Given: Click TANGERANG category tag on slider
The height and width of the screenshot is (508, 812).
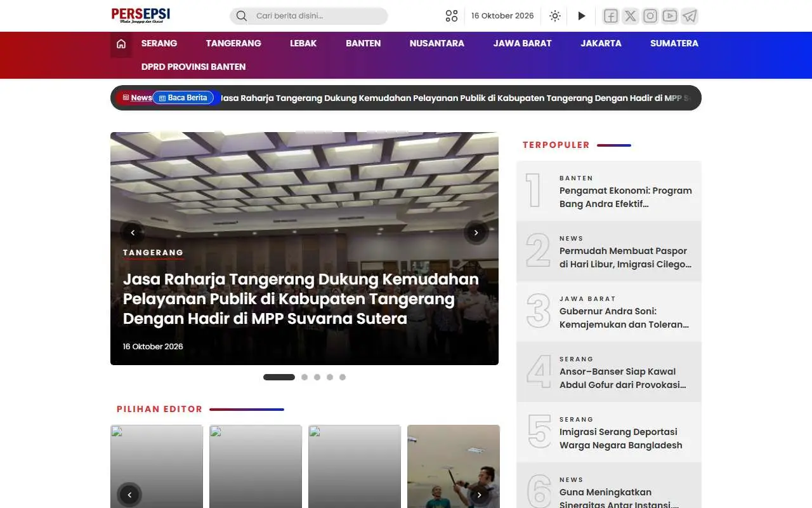Looking at the screenshot, I should [x=153, y=253].
